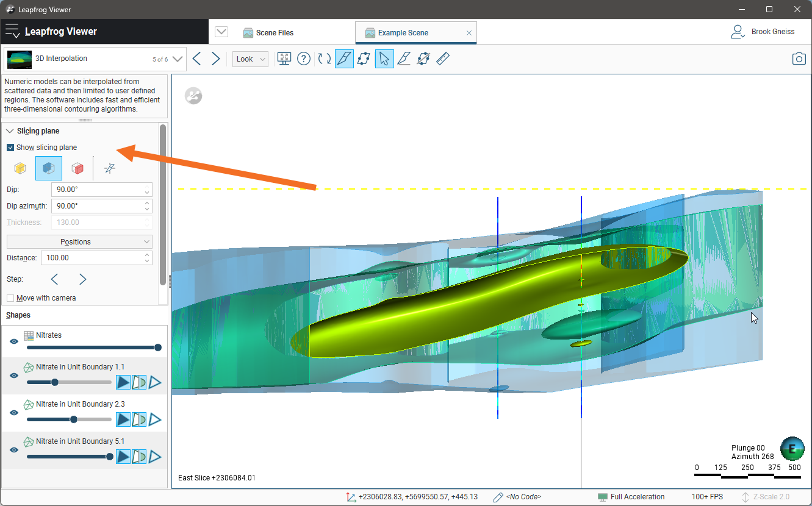This screenshot has width=812, height=506.
Task: Choose the yellow cube slice orientation
Action: tap(20, 168)
